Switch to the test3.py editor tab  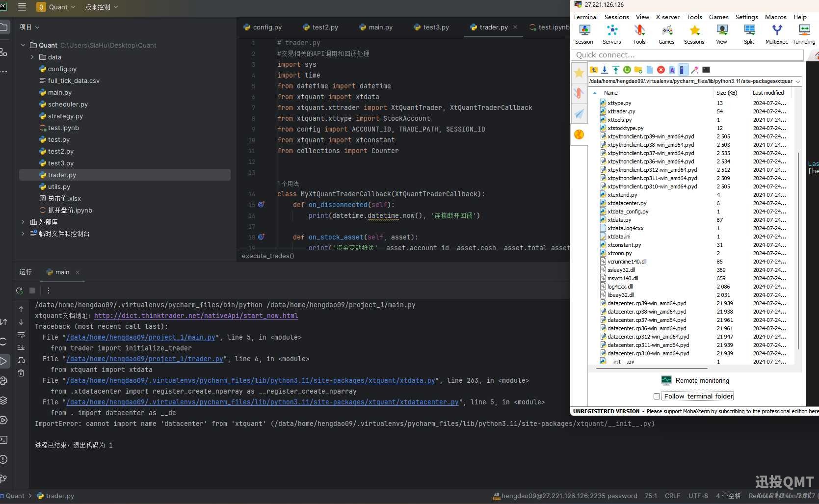click(x=431, y=27)
